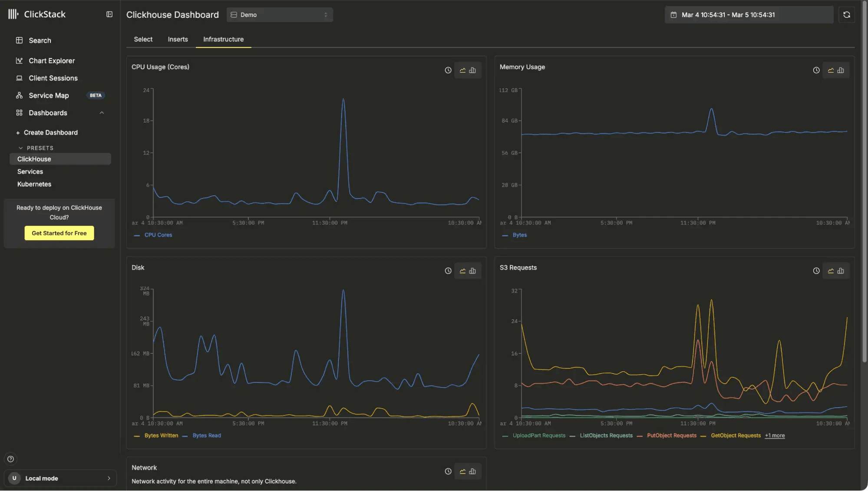Click Get Started for Free button
Image resolution: width=868 pixels, height=491 pixels.
coord(59,233)
